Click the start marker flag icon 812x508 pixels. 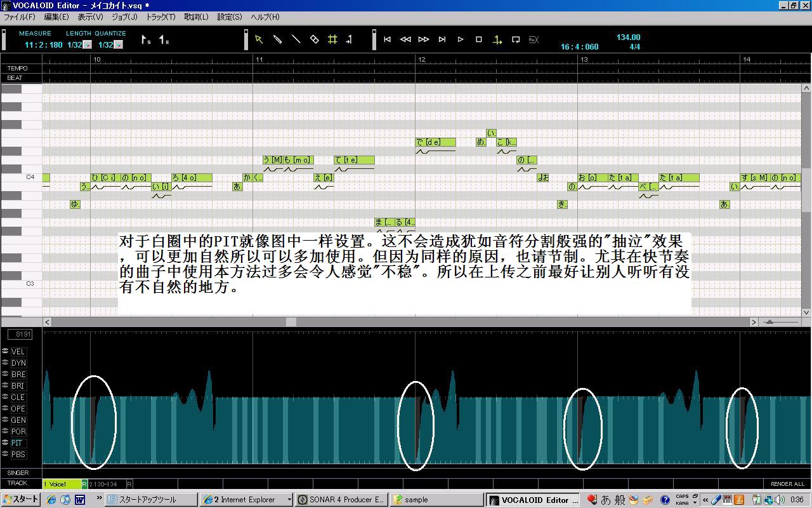(146, 40)
